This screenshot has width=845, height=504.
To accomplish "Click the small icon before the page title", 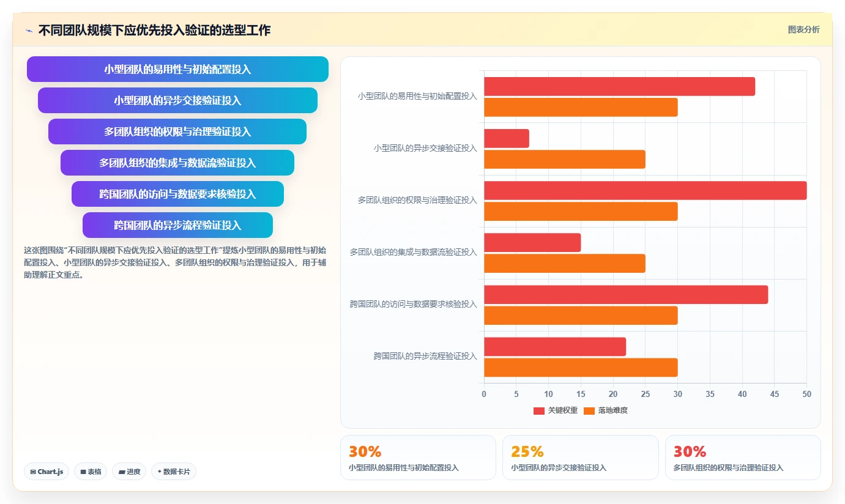I will click(x=29, y=31).
